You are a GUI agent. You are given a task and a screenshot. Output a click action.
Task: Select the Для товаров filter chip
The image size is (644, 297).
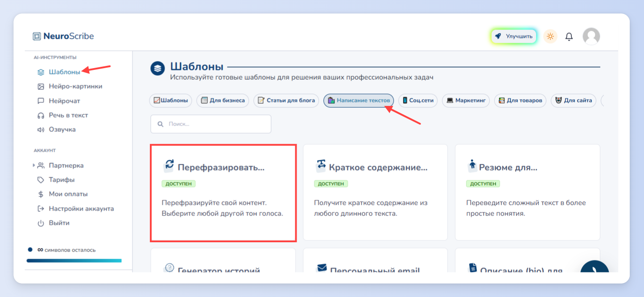pyautogui.click(x=520, y=101)
